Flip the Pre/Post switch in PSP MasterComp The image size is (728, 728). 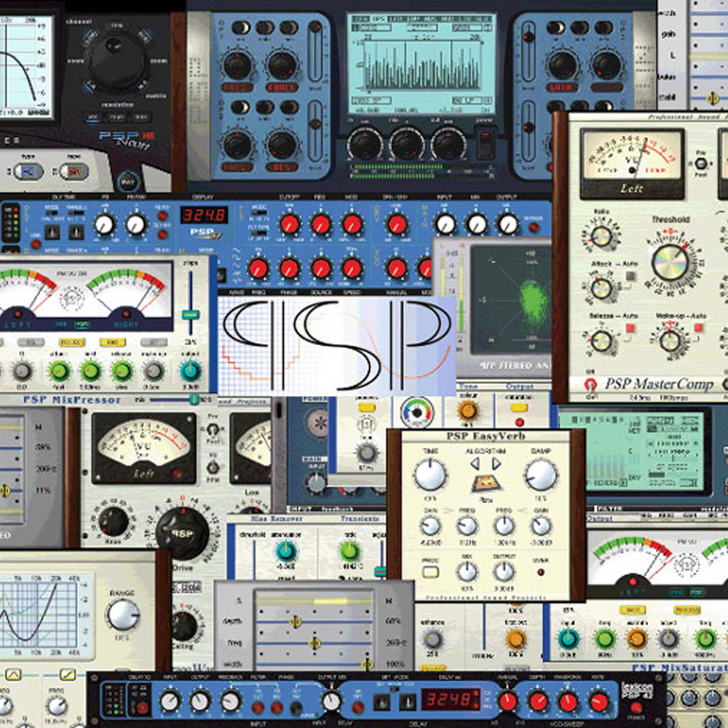700,163
